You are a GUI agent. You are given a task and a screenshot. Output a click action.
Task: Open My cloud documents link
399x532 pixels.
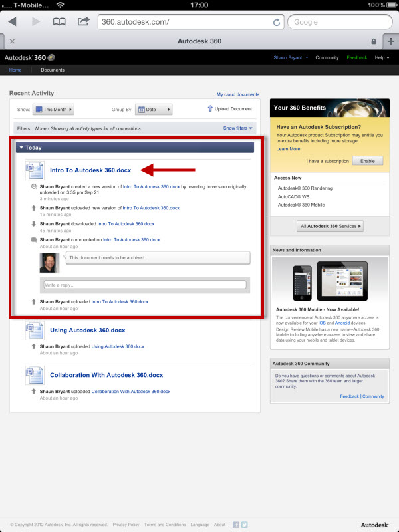[x=238, y=94]
